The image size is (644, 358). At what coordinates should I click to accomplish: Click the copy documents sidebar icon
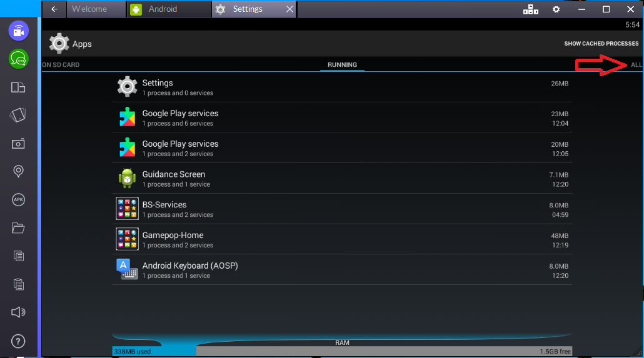19,256
